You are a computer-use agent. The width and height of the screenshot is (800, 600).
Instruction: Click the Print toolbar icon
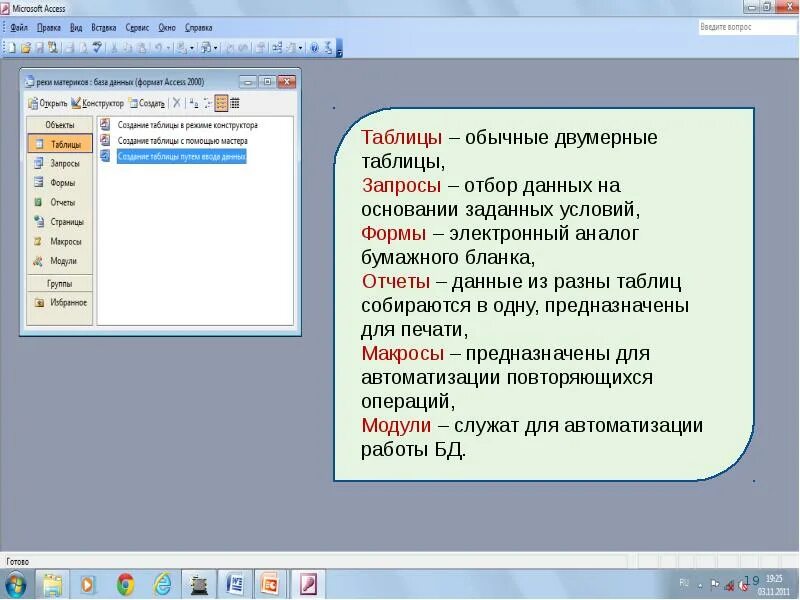[x=69, y=48]
